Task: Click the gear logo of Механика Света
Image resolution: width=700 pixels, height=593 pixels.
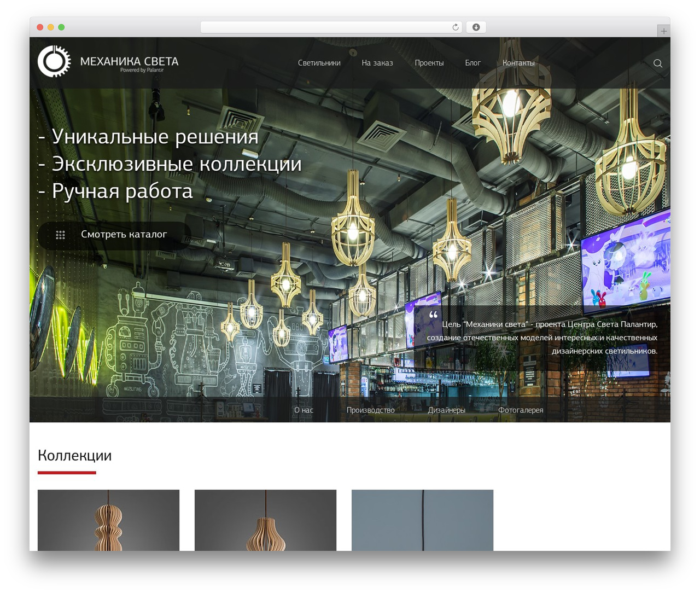Action: (x=54, y=61)
